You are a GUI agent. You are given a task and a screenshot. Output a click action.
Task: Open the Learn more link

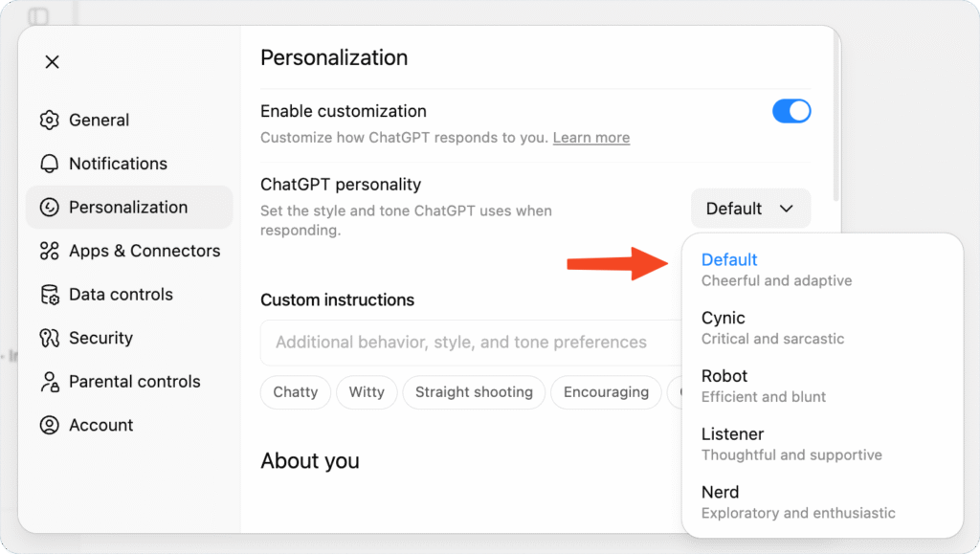(x=591, y=138)
